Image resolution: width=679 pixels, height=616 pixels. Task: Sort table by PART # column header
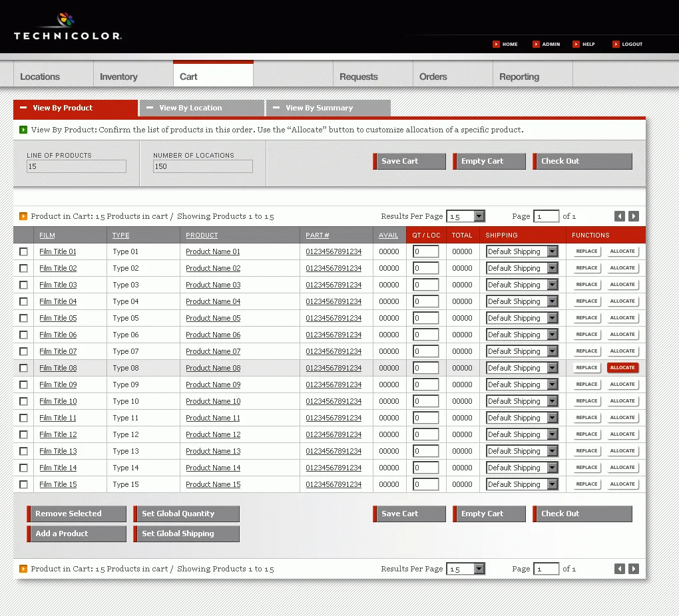click(318, 235)
